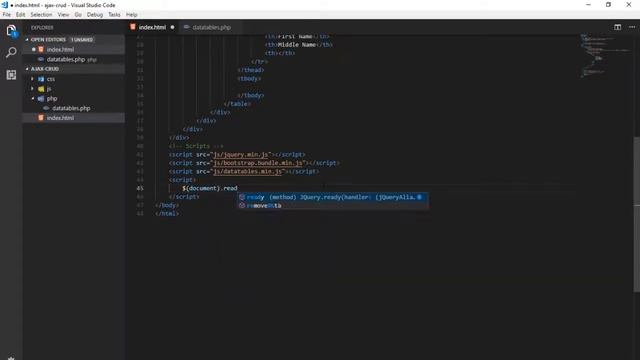Open the File menu
Image resolution: width=640 pixels, height=360 pixels.
[7, 15]
